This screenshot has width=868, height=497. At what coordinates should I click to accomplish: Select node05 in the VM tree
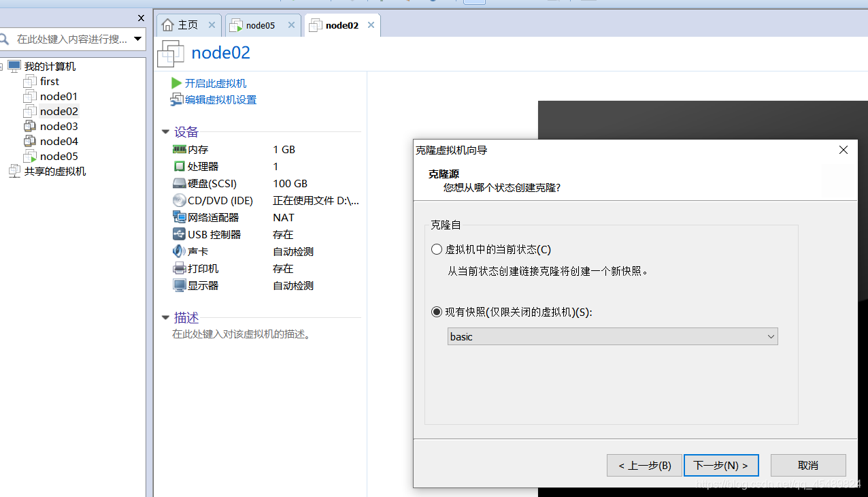point(59,156)
